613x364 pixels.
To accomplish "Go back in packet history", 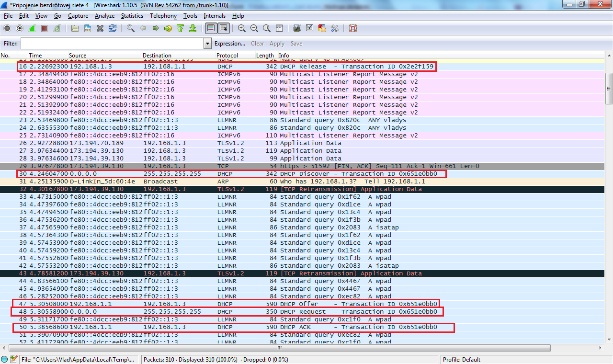I will pos(143,28).
